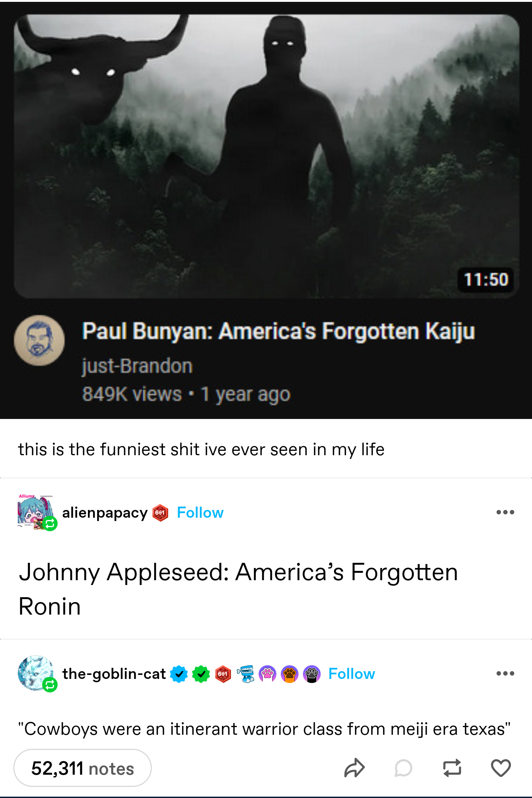
Task: Click the green checkmark badge
Action: pyautogui.click(x=201, y=674)
